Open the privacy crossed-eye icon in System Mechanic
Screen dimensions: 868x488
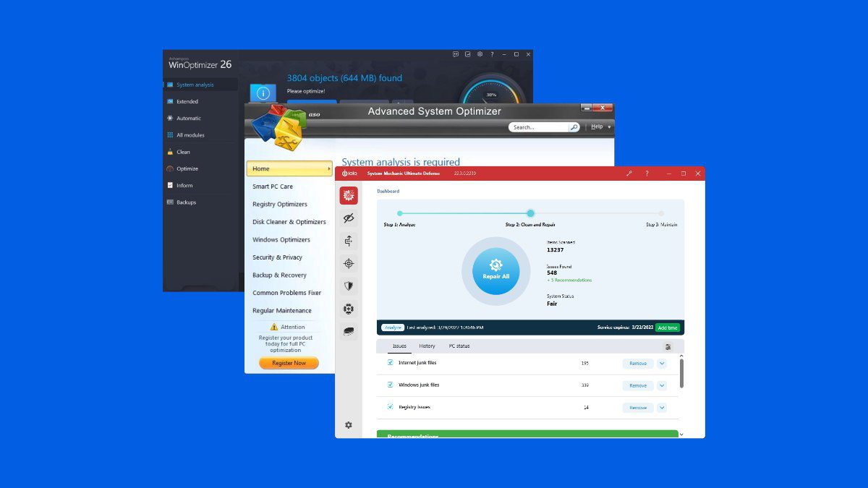click(x=349, y=218)
